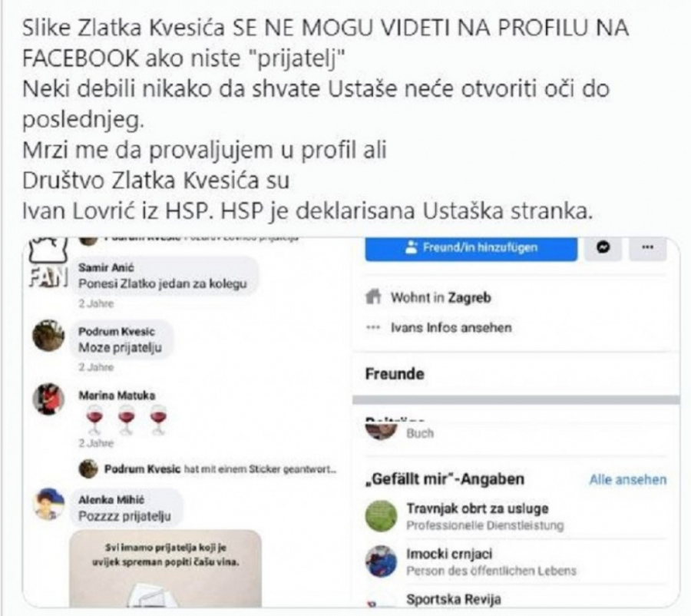The width and height of the screenshot is (691, 616).
Task: Click the house icon beside Wohnt in Zagreb
Action: click(x=373, y=297)
